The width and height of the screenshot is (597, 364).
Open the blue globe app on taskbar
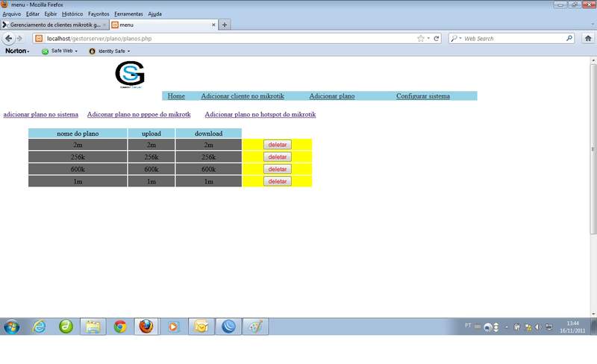pyautogui.click(x=228, y=327)
